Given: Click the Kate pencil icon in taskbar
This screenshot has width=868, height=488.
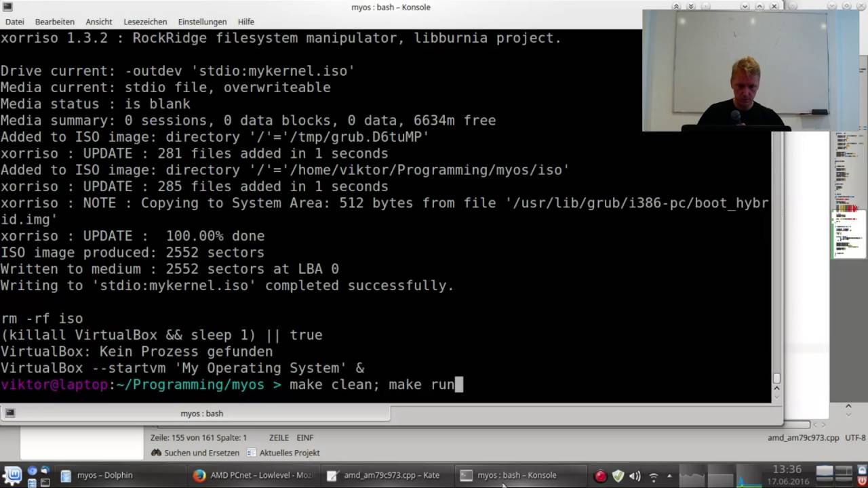Looking at the screenshot, I should 332,475.
